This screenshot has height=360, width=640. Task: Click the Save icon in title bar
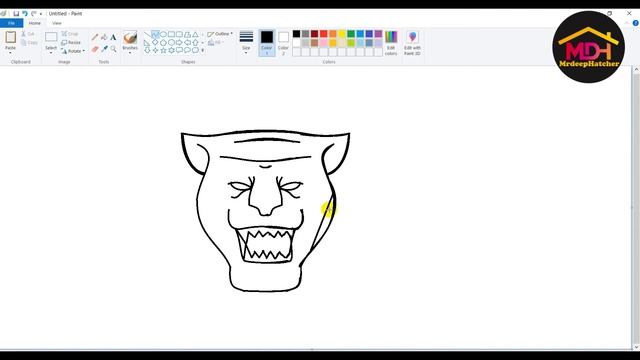[16, 13]
